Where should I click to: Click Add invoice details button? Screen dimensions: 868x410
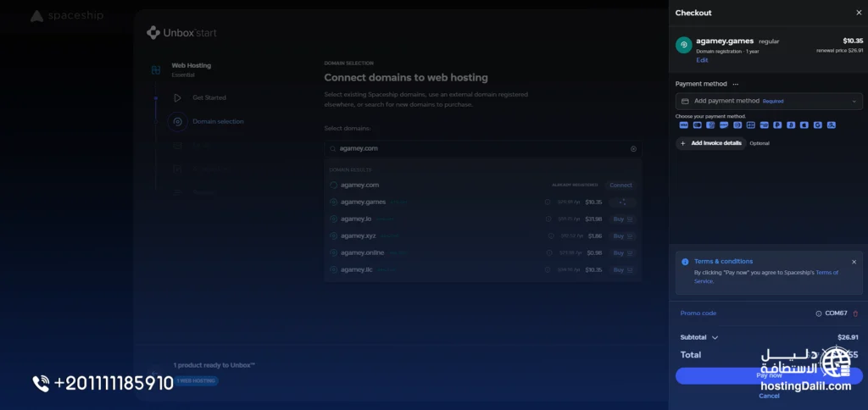point(711,143)
